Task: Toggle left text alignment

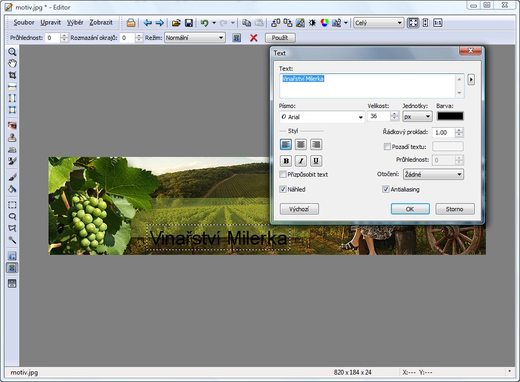Action: (286, 144)
